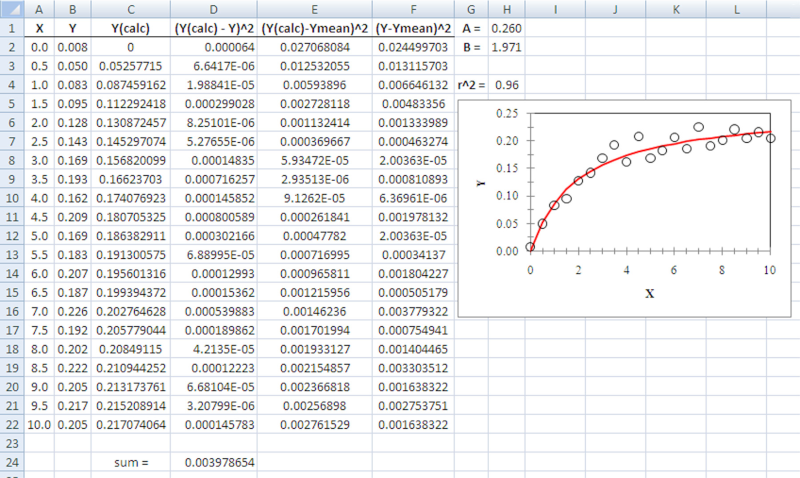Select cell containing 0.087459162
The image size is (800, 478).
[131, 85]
